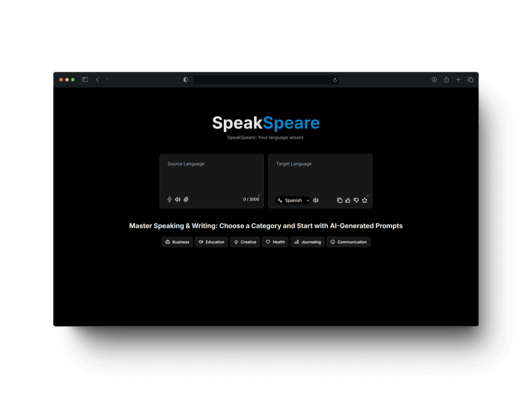The height and width of the screenshot is (399, 532).
Task: Click the 'Master Speaking & Writing' heading
Action: 266,226
